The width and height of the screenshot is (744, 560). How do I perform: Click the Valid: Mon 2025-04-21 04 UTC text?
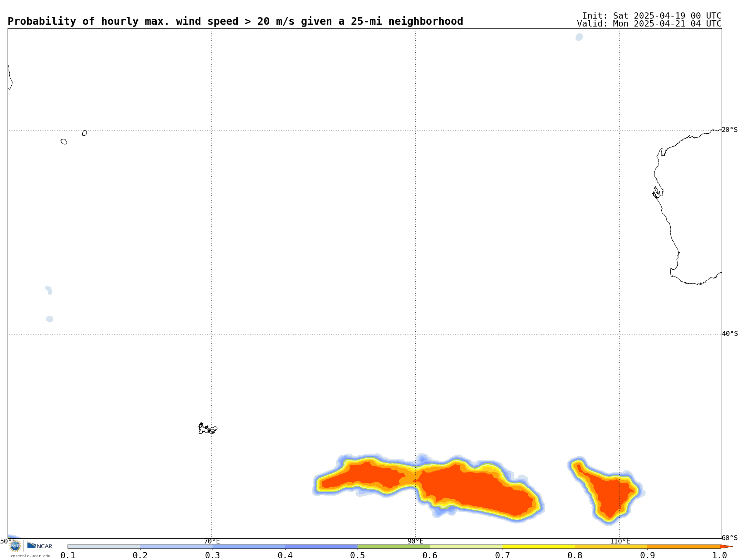pos(649,24)
